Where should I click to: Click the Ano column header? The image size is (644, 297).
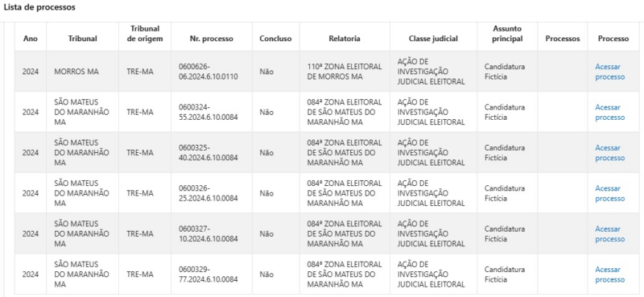click(31, 39)
